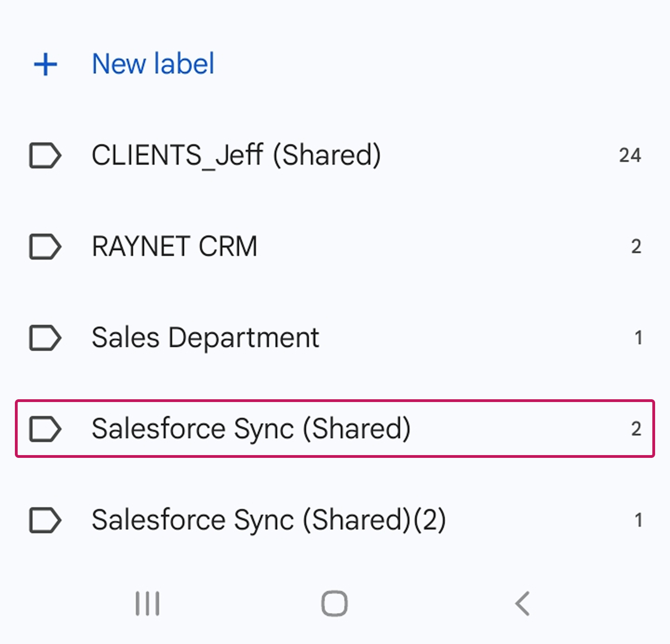Select the Sales Department label

[x=205, y=338]
